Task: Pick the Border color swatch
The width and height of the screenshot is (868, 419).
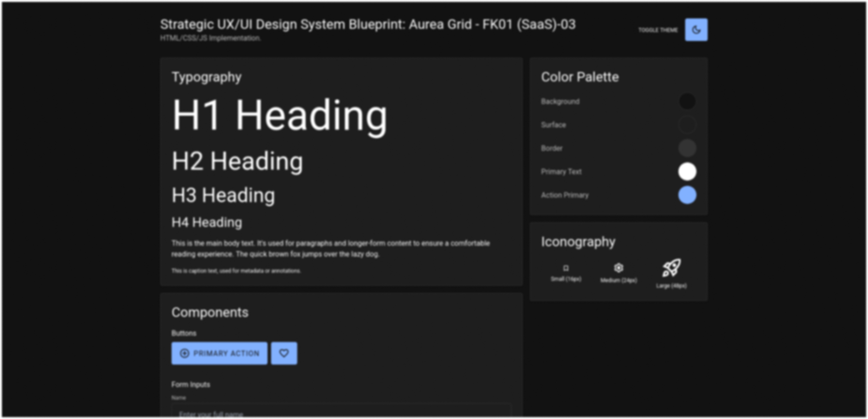Action: coord(687,148)
